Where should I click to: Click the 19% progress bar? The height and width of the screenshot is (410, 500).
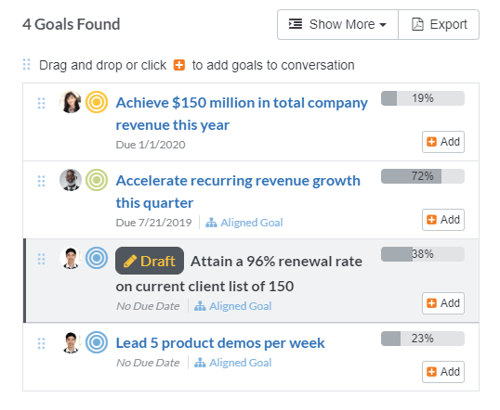tap(423, 98)
